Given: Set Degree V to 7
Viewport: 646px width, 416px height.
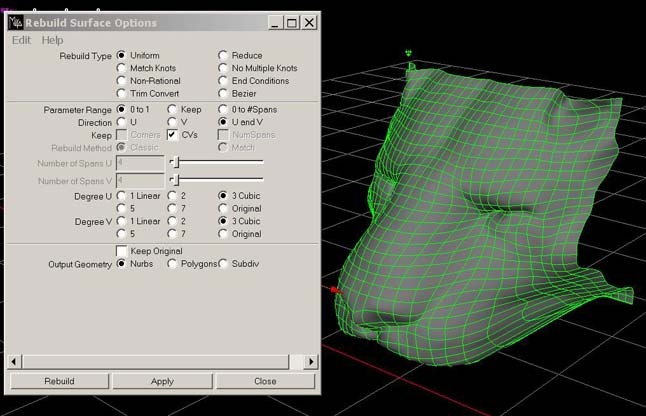Looking at the screenshot, I should (x=172, y=234).
